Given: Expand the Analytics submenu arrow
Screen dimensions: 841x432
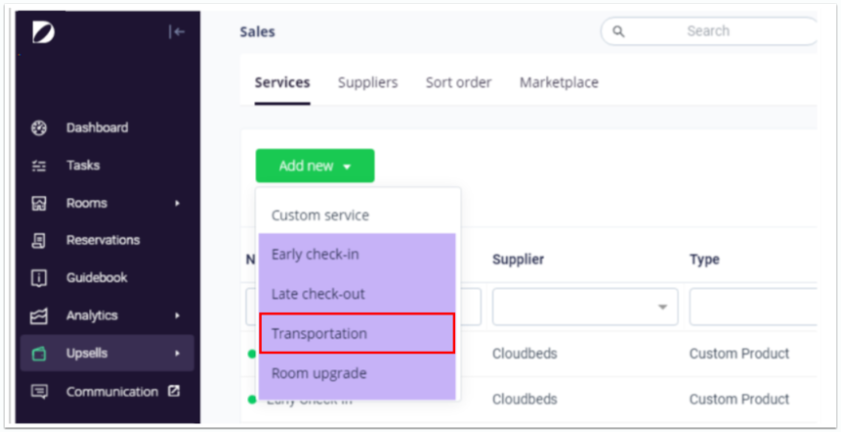Looking at the screenshot, I should tap(178, 316).
